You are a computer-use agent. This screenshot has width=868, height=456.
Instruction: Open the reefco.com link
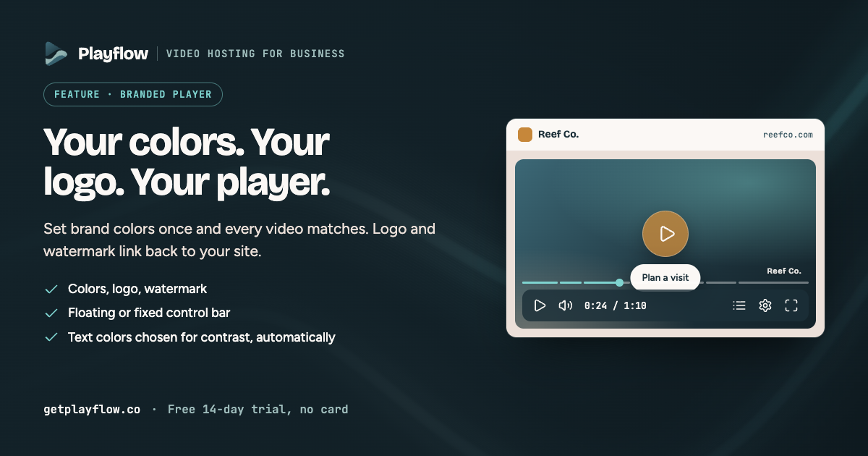coord(788,135)
